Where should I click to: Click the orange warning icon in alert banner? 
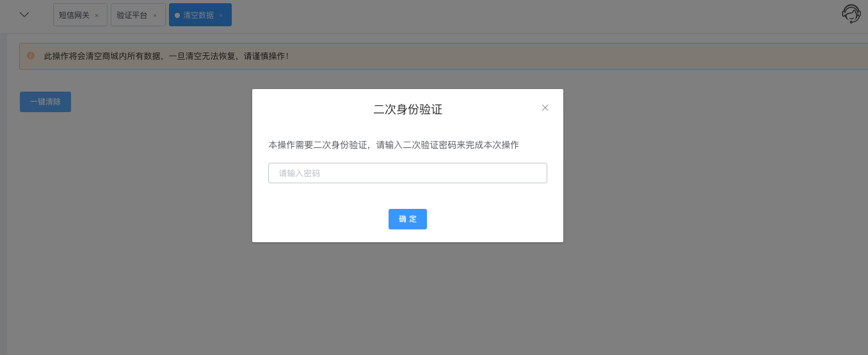[30, 56]
